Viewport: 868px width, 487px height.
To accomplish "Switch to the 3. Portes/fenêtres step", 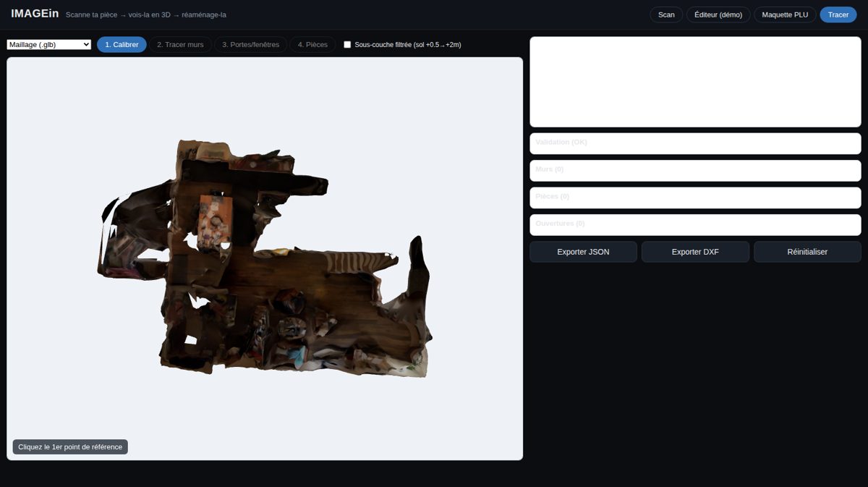I will coord(250,44).
